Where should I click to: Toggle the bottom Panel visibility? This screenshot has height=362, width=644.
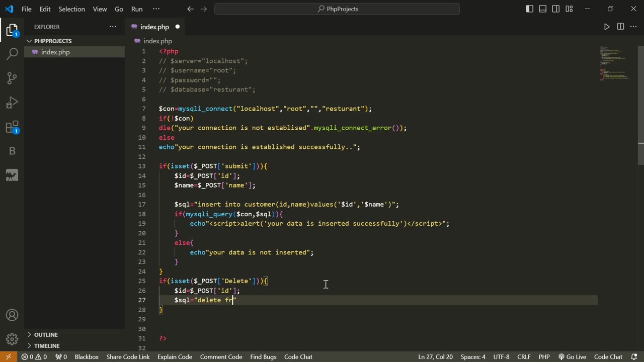point(542,9)
